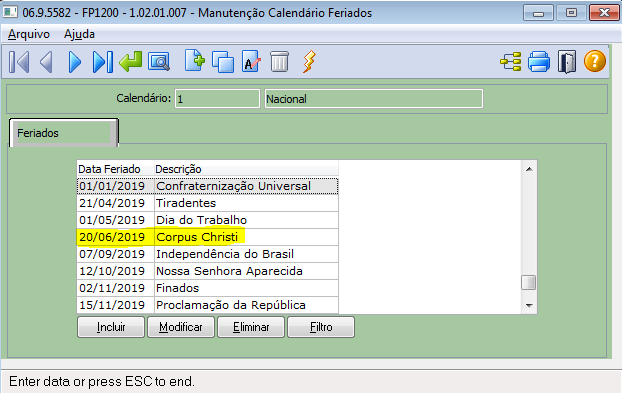The height and width of the screenshot is (394, 623).
Task: Copy the record using duplicate icon
Action: 223,62
